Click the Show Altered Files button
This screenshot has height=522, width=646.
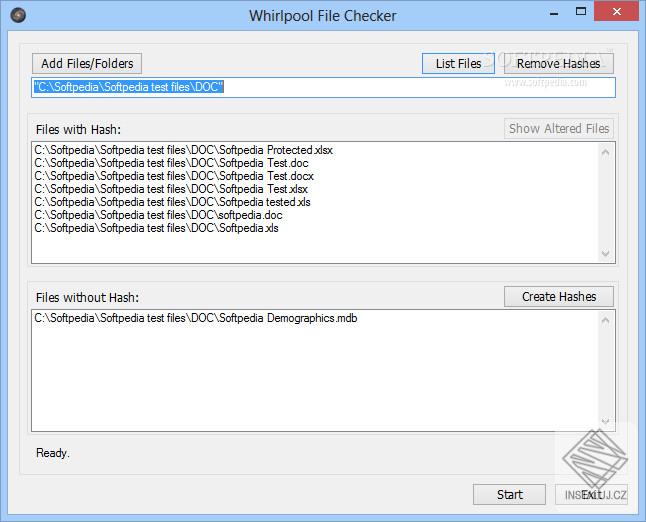pos(559,129)
